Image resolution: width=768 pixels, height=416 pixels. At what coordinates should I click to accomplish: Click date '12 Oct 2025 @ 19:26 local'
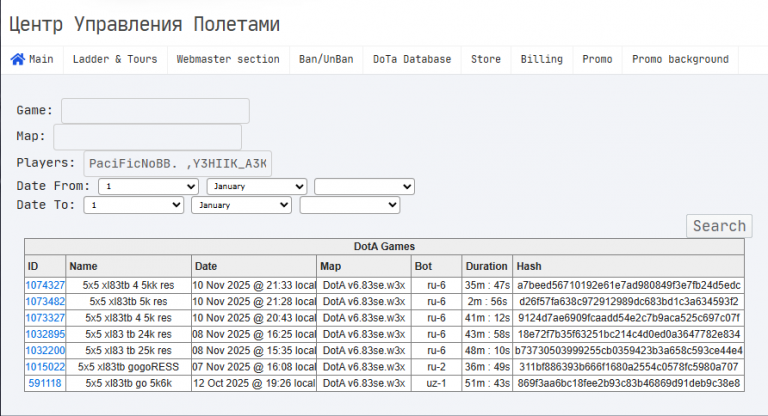pos(254,383)
